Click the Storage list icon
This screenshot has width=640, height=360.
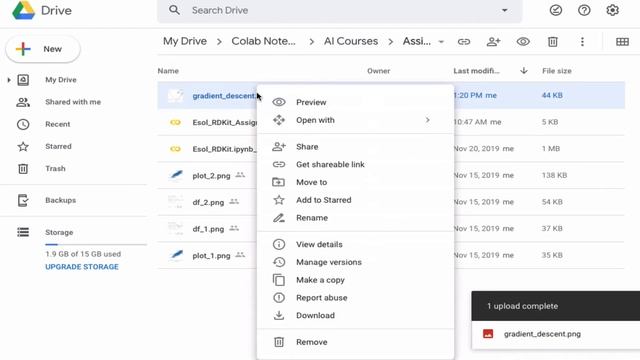coord(23,232)
